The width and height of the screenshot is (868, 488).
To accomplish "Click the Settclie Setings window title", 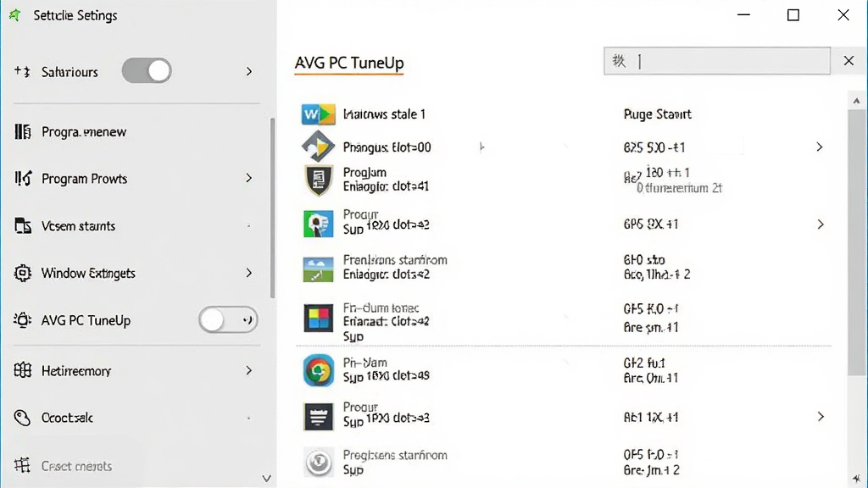I will point(75,15).
